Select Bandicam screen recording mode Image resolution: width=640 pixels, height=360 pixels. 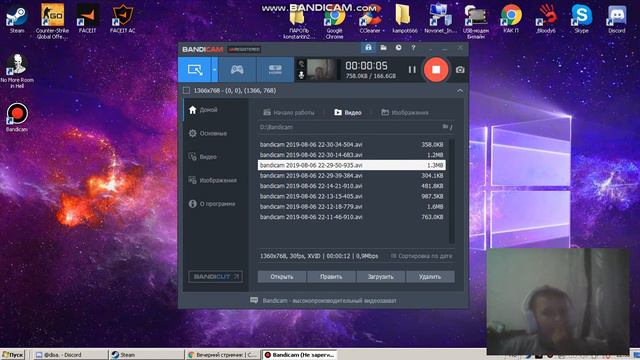click(x=195, y=69)
